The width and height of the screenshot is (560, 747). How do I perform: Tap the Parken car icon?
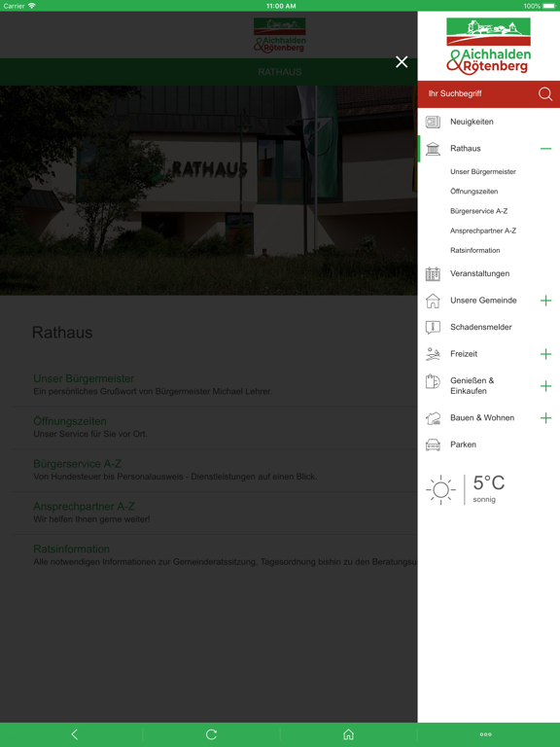[433, 445]
